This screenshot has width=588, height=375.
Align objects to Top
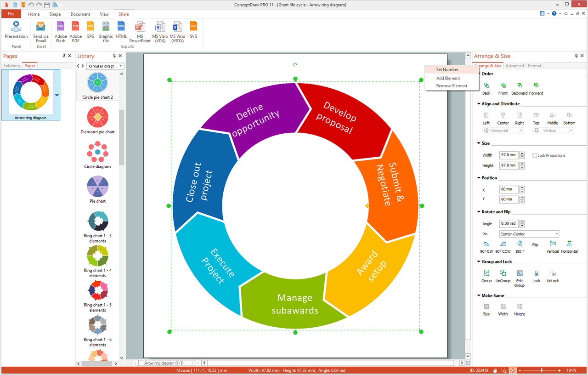pos(536,118)
